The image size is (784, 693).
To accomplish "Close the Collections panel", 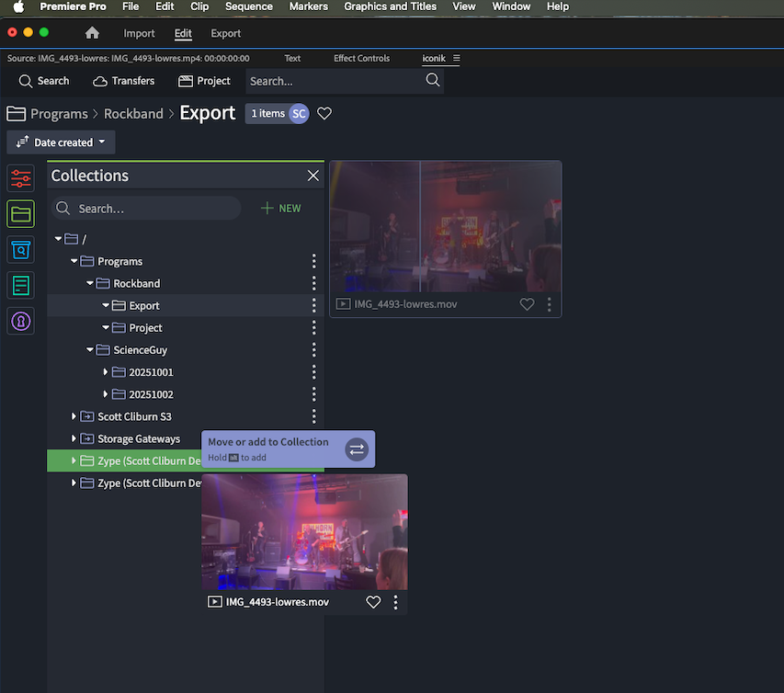I will coord(313,176).
